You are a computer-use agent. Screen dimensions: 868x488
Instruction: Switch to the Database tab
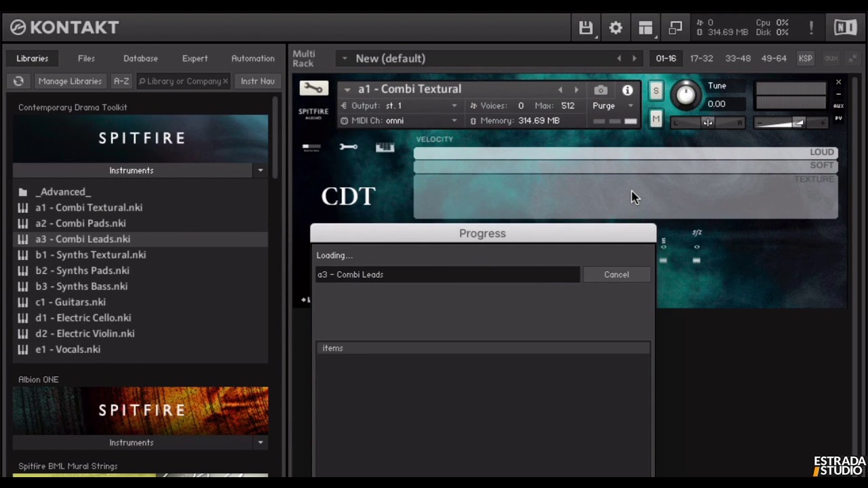pyautogui.click(x=140, y=58)
